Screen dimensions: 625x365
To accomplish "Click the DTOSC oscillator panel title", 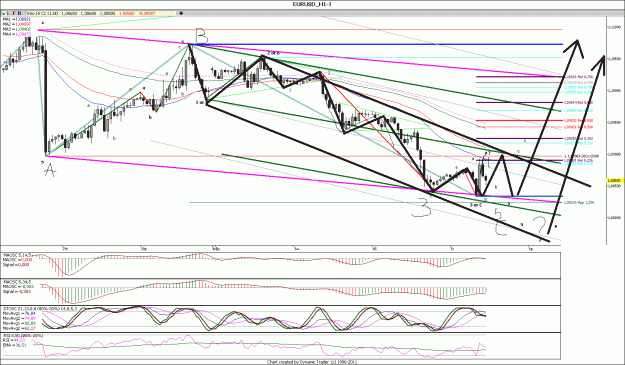I will [x=40, y=308].
